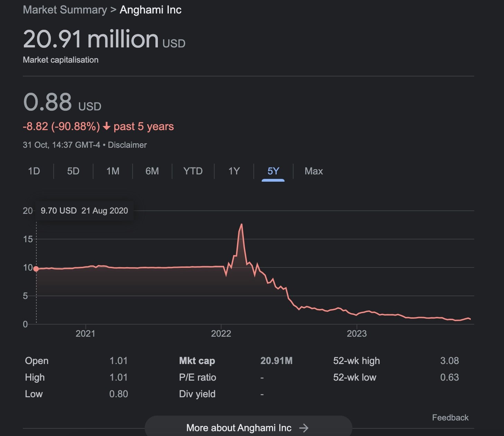The image size is (504, 436).
Task: Click the Feedback link
Action: click(450, 418)
